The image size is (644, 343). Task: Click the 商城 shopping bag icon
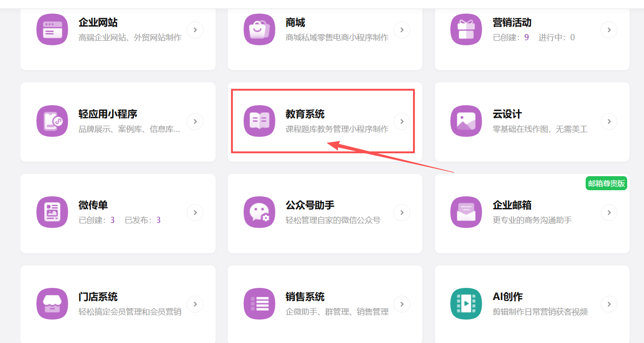(259, 29)
